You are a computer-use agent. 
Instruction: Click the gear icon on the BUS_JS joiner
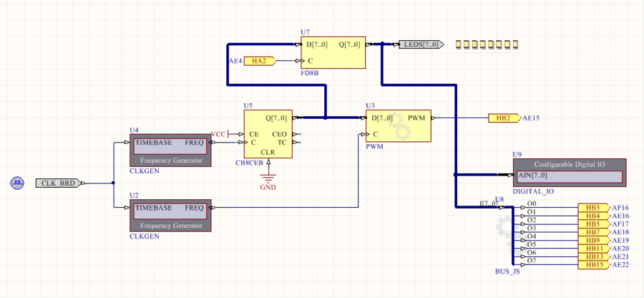[505, 230]
